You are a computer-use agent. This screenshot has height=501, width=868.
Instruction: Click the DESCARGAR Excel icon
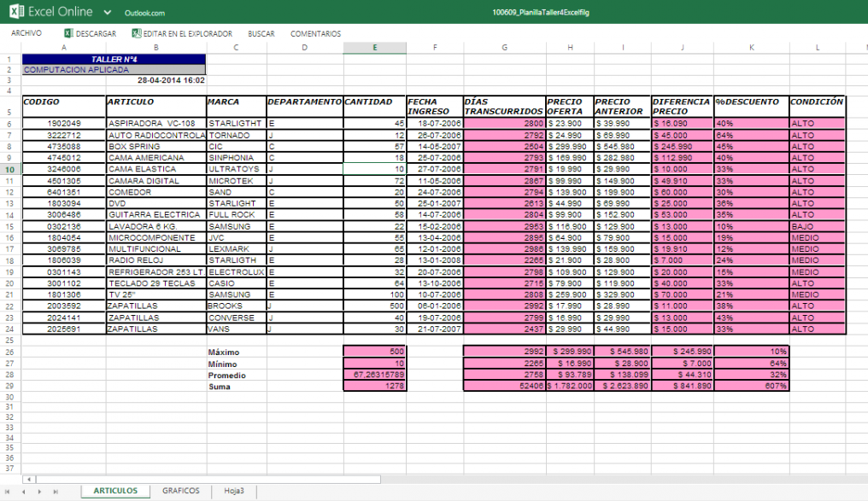click(68, 33)
